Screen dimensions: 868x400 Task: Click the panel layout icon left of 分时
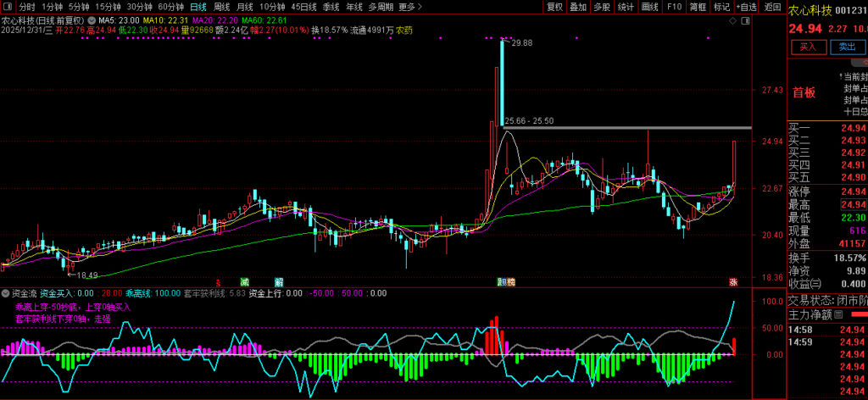click(8, 7)
